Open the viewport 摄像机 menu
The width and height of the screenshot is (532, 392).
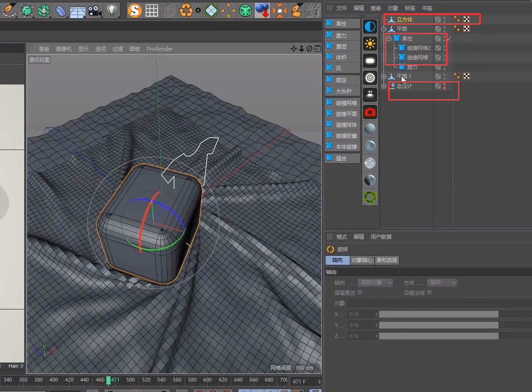point(64,49)
